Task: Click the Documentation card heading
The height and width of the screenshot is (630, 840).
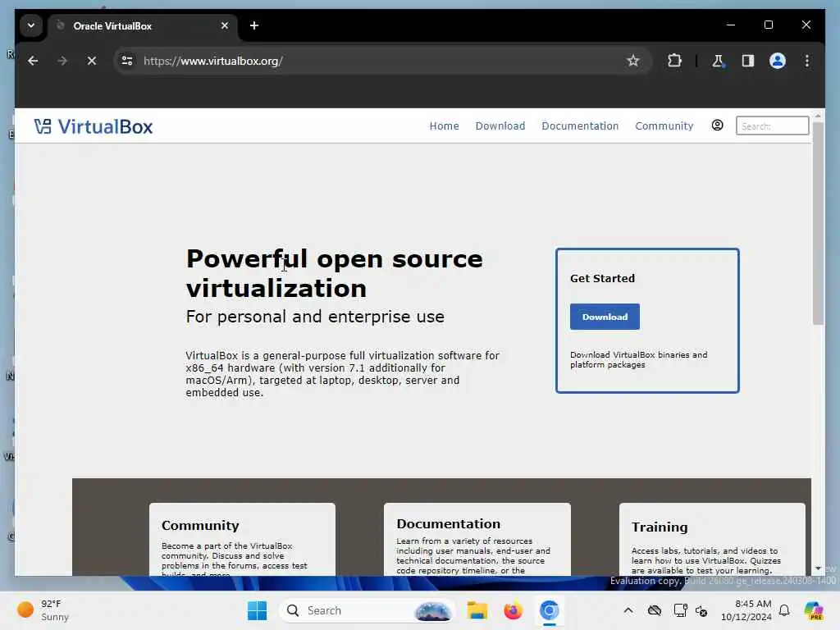Action: click(449, 524)
